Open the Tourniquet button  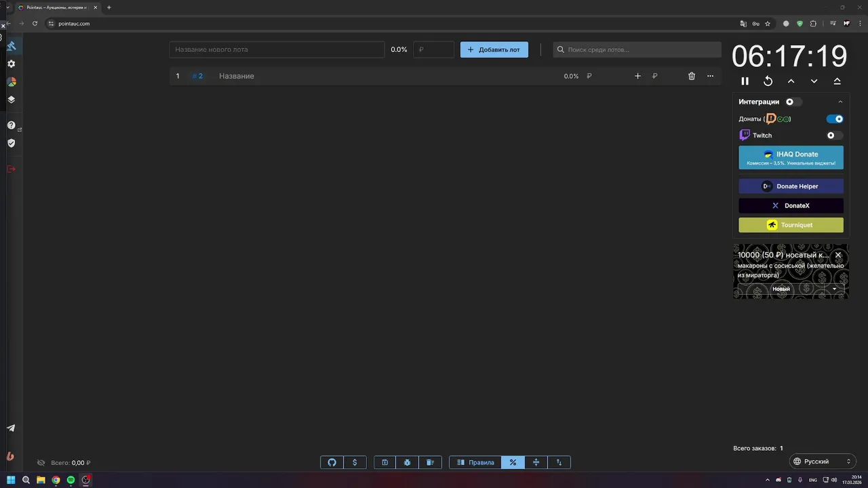click(x=791, y=225)
